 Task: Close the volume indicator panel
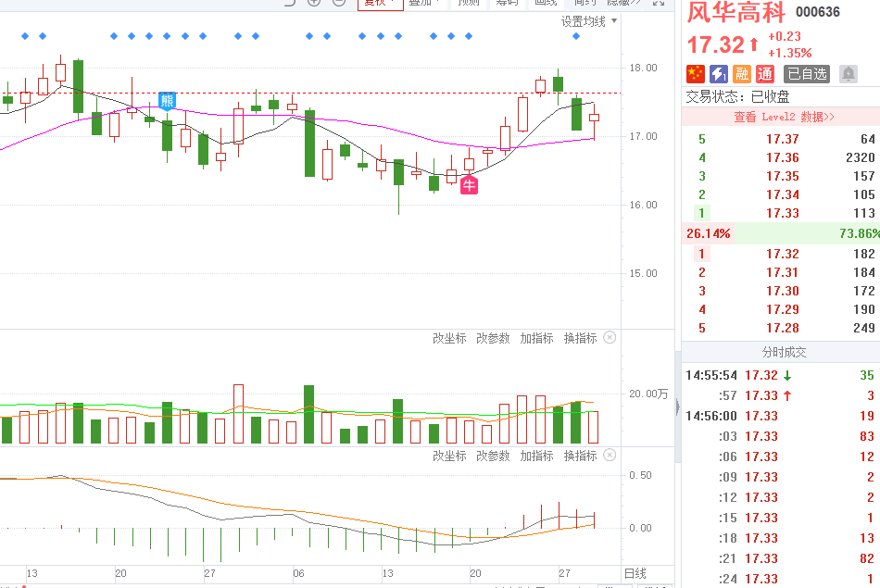tap(610, 338)
